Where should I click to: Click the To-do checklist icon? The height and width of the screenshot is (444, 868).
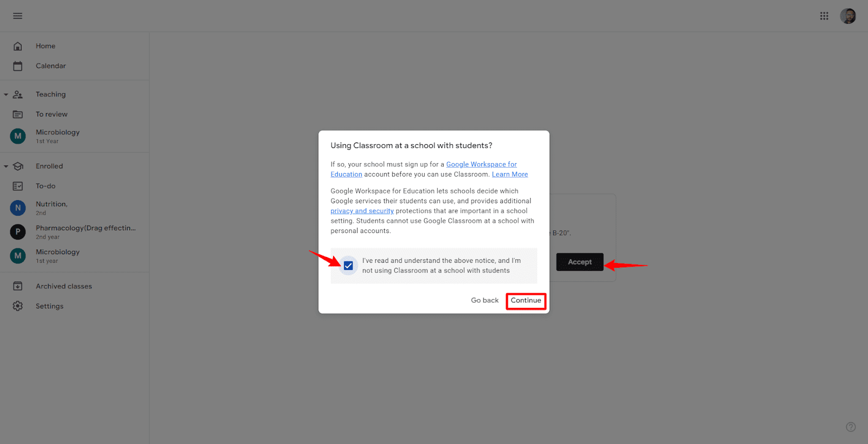[x=18, y=186]
